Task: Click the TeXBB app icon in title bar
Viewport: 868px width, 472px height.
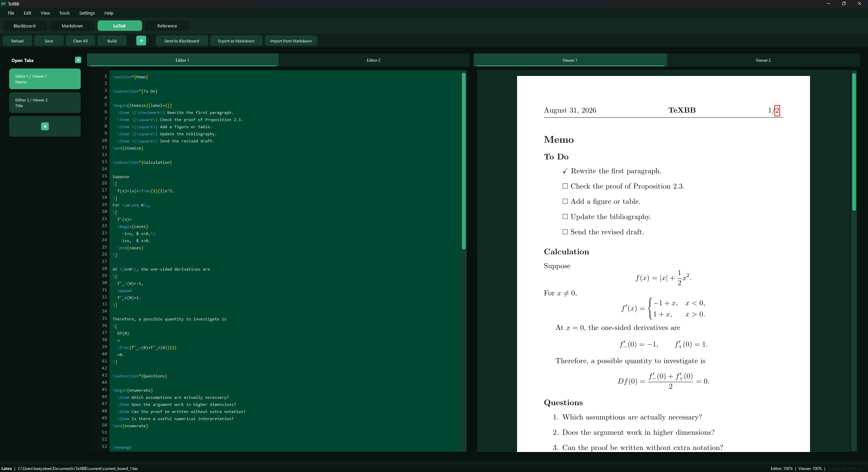Action: [3, 4]
